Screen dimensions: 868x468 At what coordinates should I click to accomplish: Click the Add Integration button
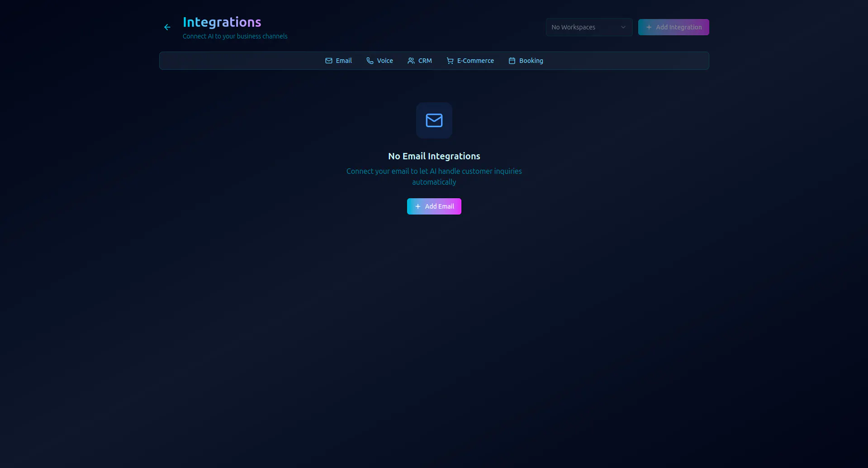pyautogui.click(x=674, y=27)
